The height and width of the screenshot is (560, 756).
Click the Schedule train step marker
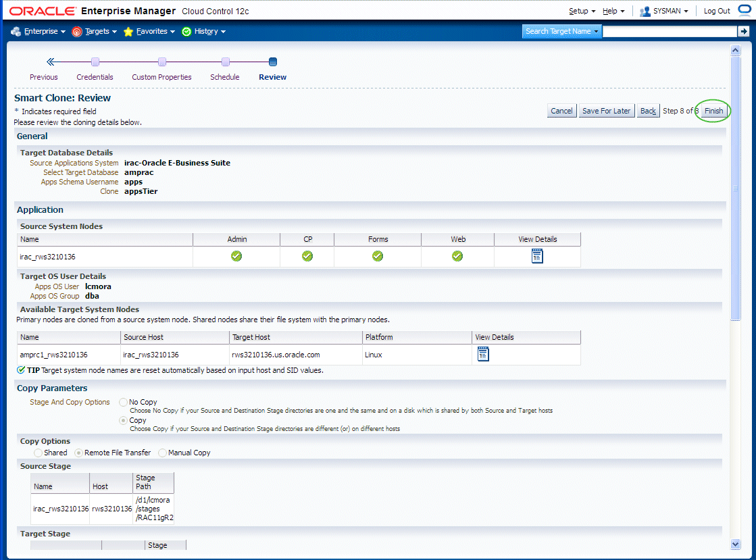(225, 61)
